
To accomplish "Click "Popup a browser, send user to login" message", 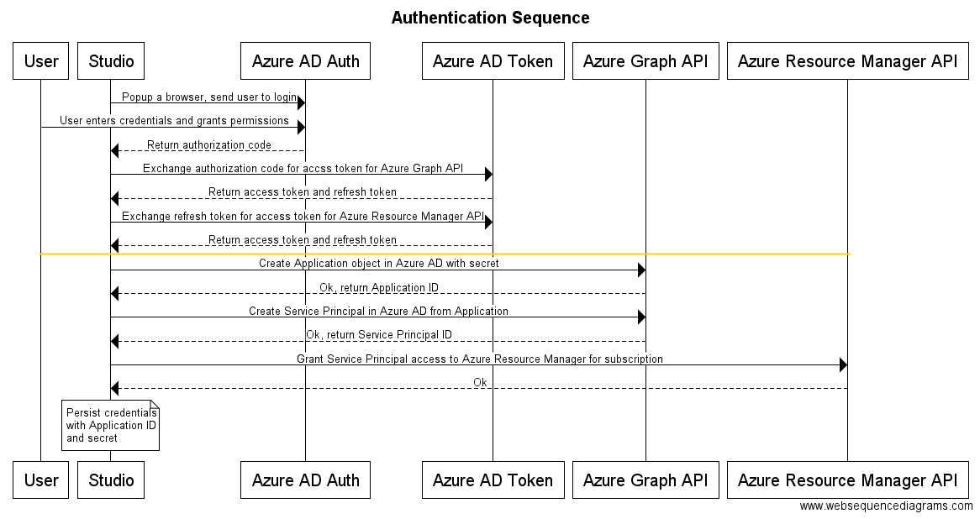I will (208, 97).
